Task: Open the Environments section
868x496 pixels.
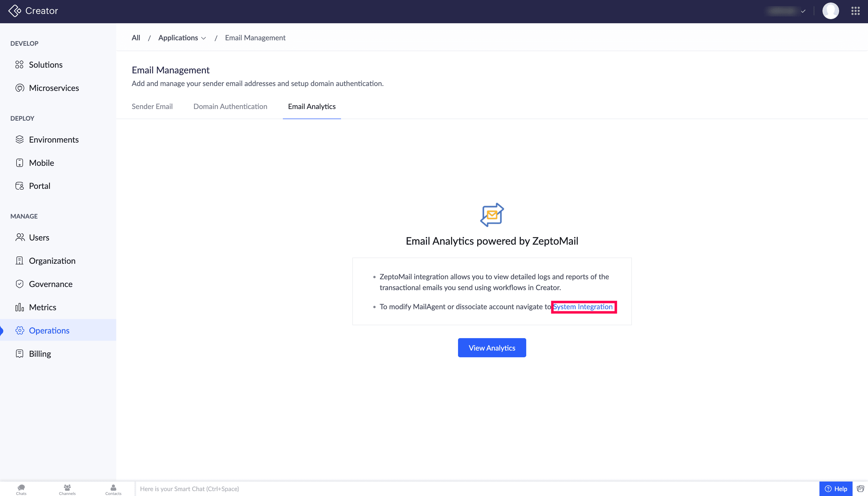Action: pyautogui.click(x=53, y=140)
